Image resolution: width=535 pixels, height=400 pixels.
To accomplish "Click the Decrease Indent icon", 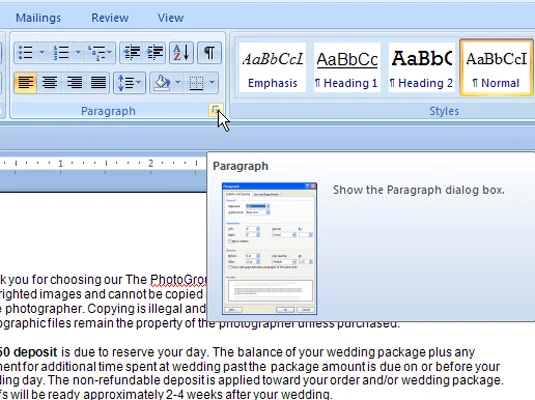I will (x=131, y=53).
